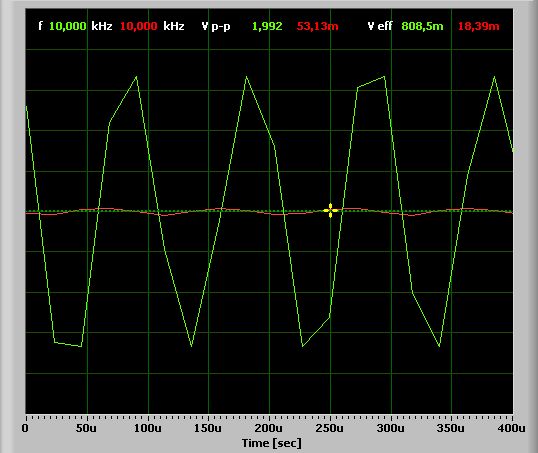
Task: Click the yellow crosshair cursor marker
Action: click(330, 210)
